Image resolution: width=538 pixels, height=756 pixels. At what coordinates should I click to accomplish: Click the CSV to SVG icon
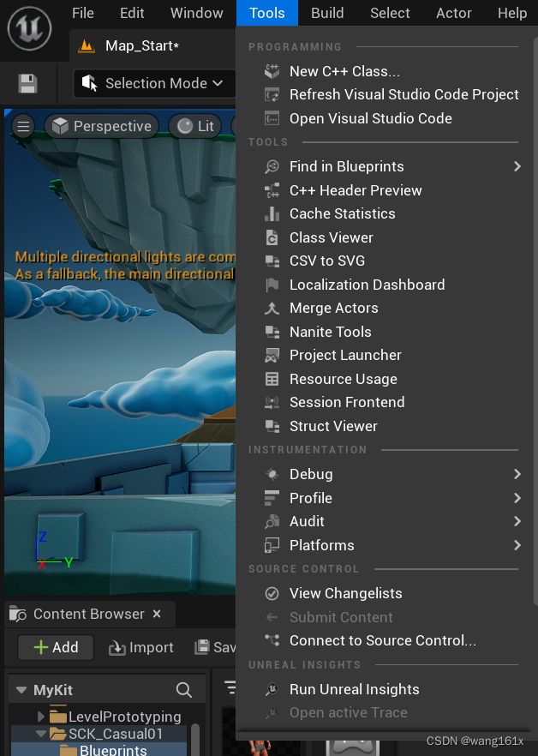(x=272, y=261)
